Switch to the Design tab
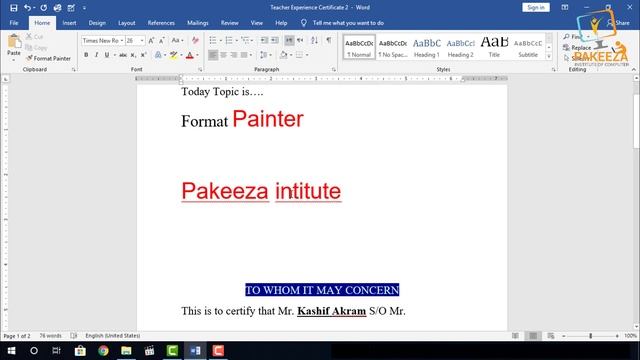The width and height of the screenshot is (640, 360). pos(97,23)
